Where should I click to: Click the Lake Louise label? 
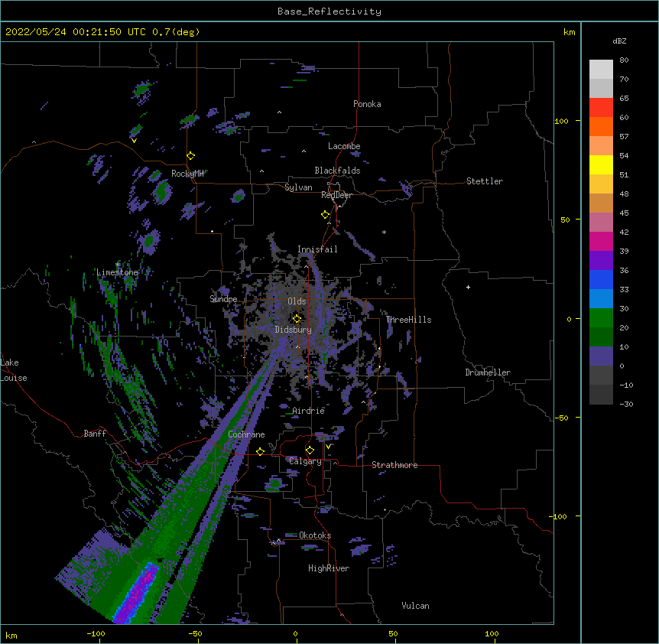pos(14,370)
